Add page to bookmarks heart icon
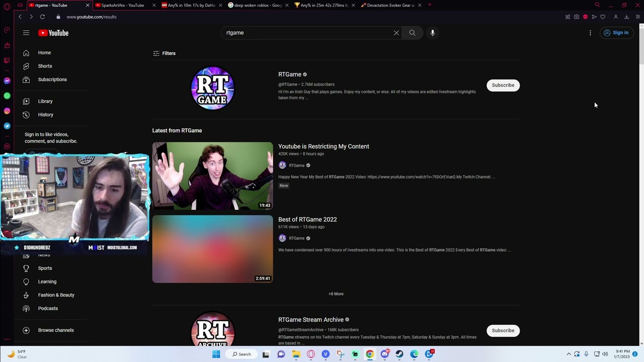The height and width of the screenshot is (362, 644). (603, 17)
